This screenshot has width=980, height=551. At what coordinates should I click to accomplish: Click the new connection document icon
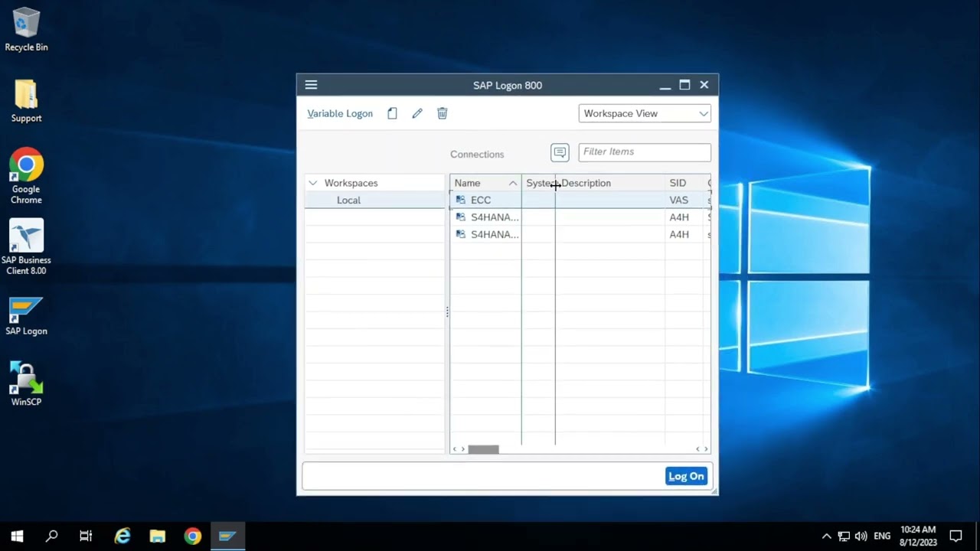pos(392,113)
